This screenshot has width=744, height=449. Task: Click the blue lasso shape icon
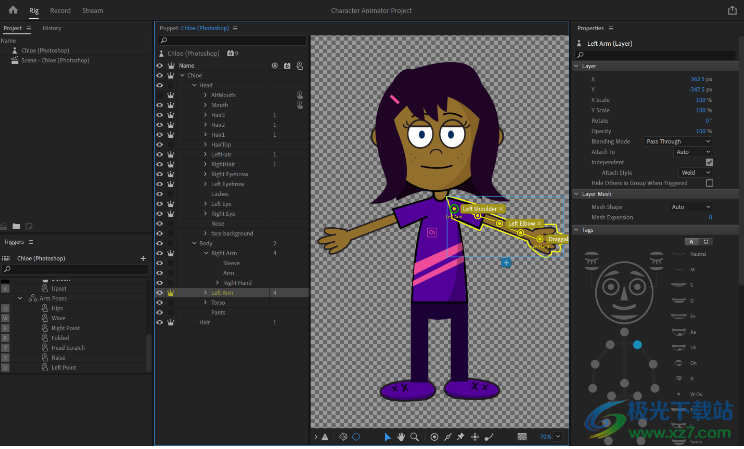tap(356, 437)
